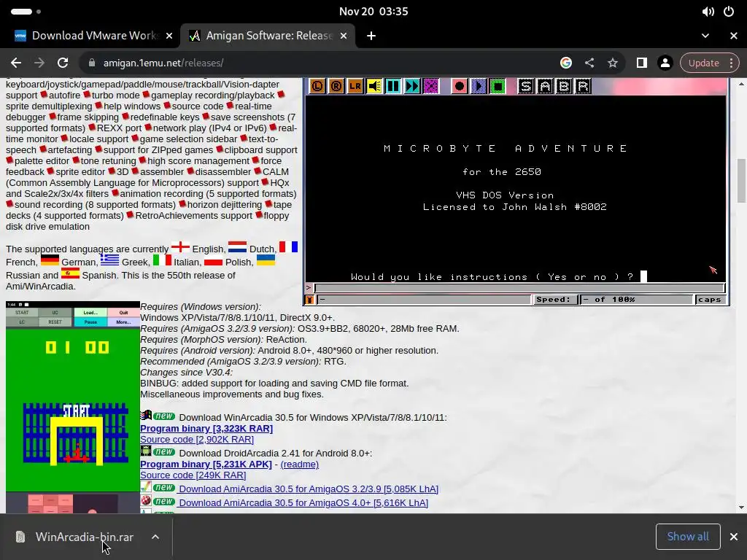Viewport: 747px width, 560px height.
Task: Click Show all downloads button
Action: click(x=688, y=537)
